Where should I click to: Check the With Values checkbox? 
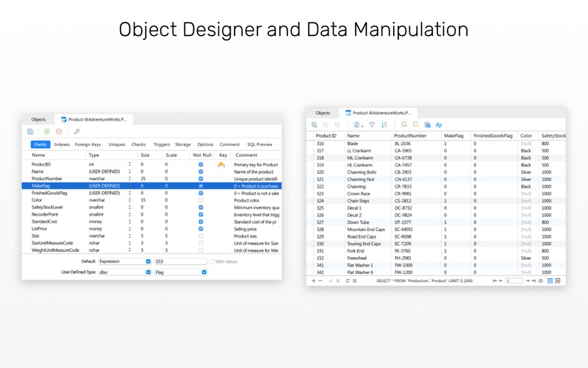212,261
